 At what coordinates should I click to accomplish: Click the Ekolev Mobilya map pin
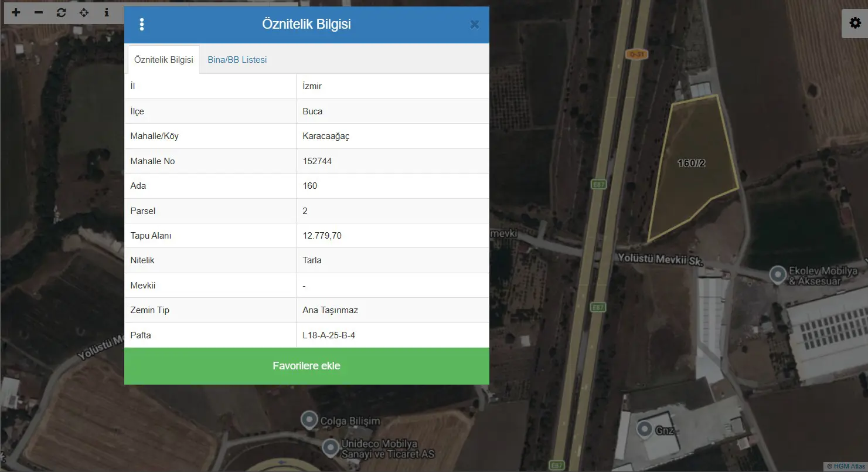pos(778,274)
